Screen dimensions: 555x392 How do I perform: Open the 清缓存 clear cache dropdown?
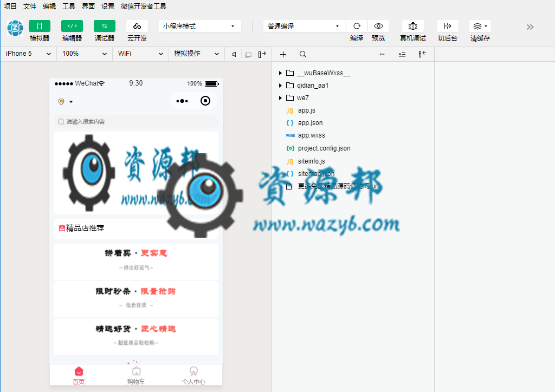[480, 26]
